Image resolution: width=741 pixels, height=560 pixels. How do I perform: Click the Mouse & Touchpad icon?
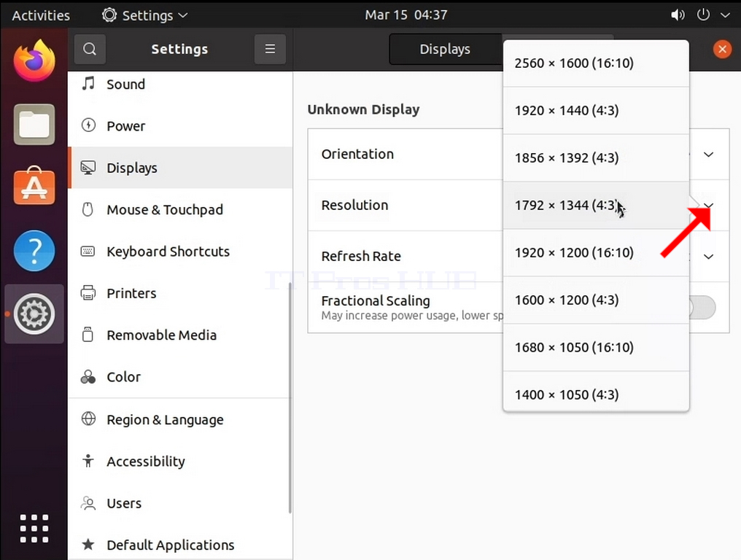[88, 209]
